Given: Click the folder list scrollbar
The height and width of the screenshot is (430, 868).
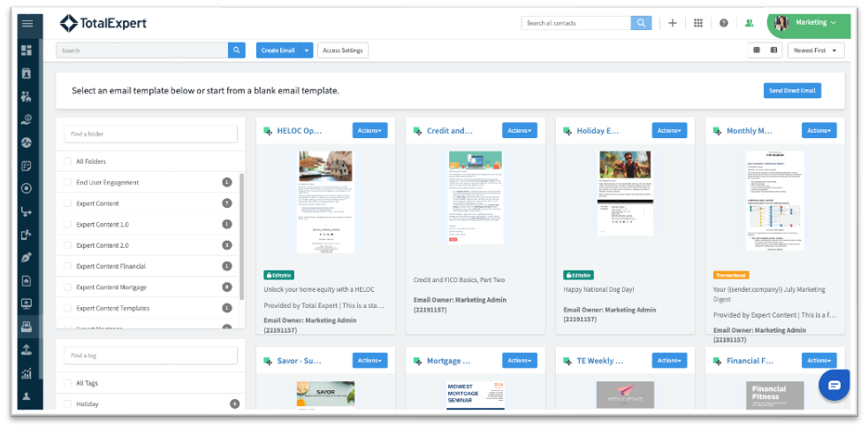Looking at the screenshot, I should click(x=241, y=236).
